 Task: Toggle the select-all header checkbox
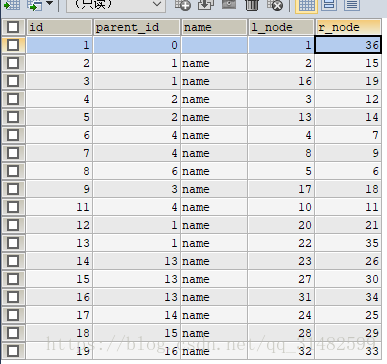click(x=13, y=27)
